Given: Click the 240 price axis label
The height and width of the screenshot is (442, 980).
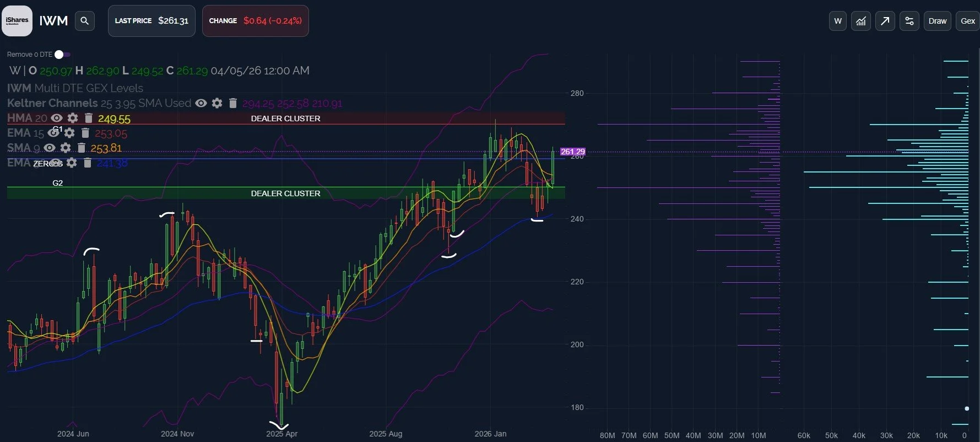Looking at the screenshot, I should pos(577,219).
